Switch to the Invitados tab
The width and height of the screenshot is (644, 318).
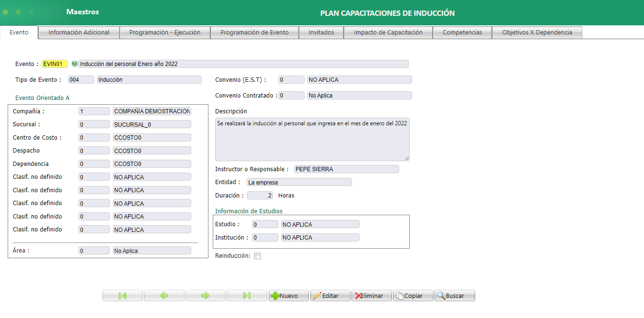[x=321, y=32]
